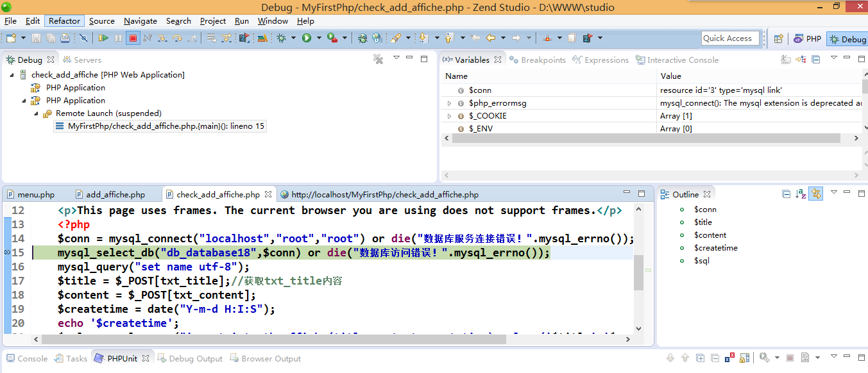The height and width of the screenshot is (373, 868).
Task: Collapse the second PHP Application node
Action: point(24,101)
